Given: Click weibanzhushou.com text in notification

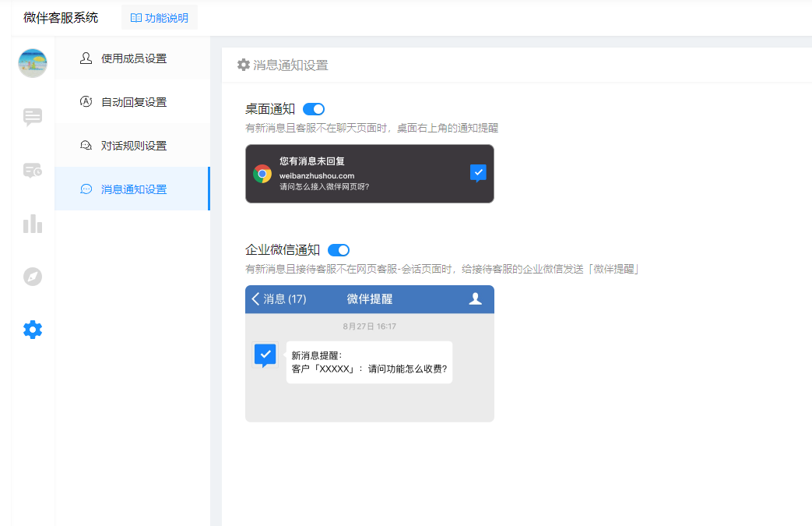Looking at the screenshot, I should tap(317, 175).
